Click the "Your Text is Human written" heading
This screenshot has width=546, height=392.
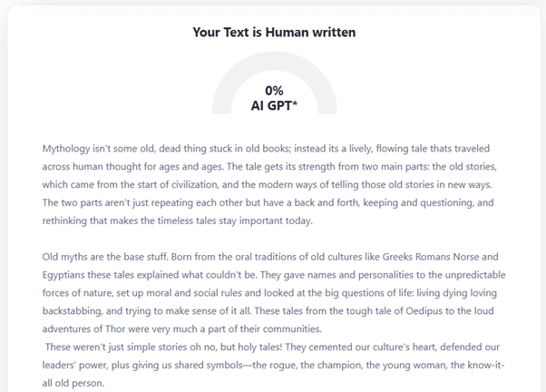pyautogui.click(x=274, y=33)
